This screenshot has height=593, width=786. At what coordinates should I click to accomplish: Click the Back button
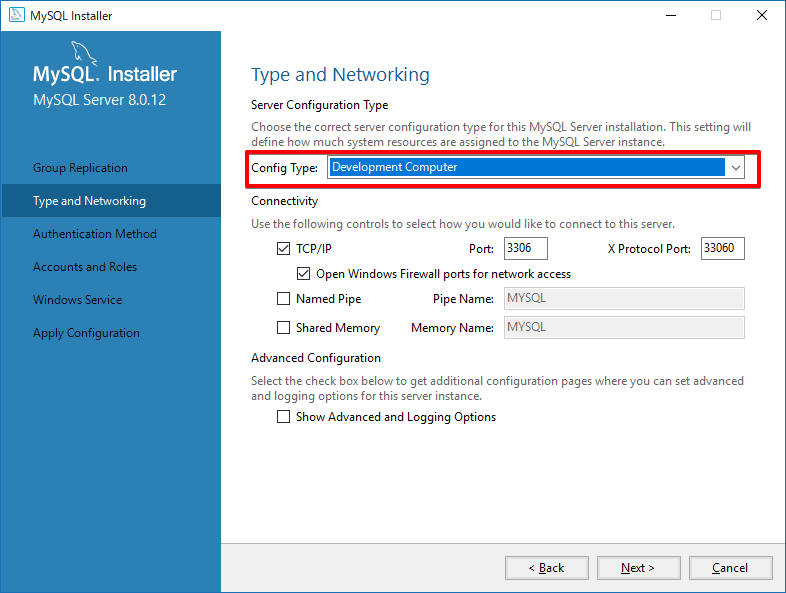click(547, 568)
